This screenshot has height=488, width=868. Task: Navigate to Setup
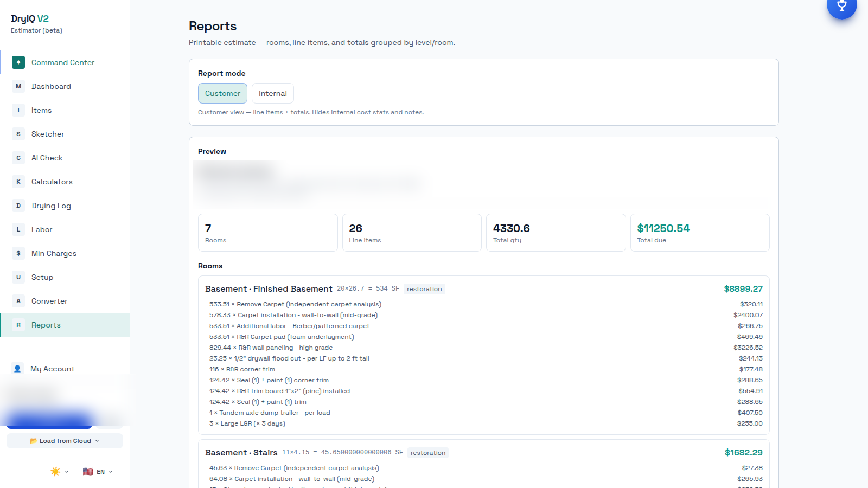tap(65, 277)
